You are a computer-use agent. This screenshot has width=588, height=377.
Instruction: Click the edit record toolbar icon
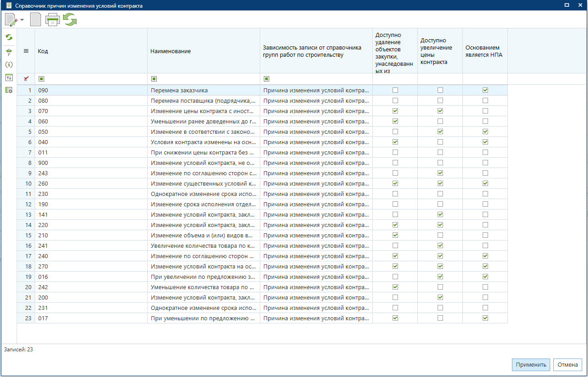click(11, 20)
